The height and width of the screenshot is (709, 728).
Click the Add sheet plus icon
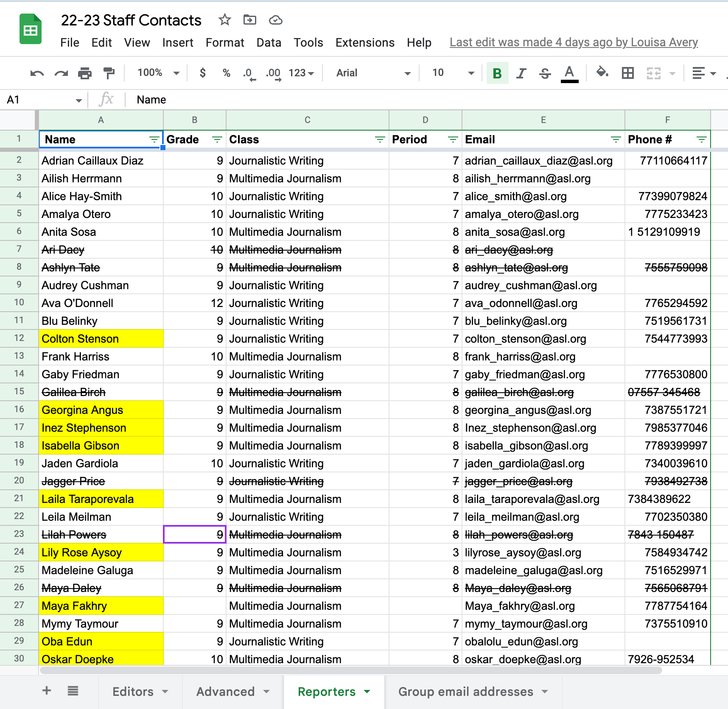(47, 691)
